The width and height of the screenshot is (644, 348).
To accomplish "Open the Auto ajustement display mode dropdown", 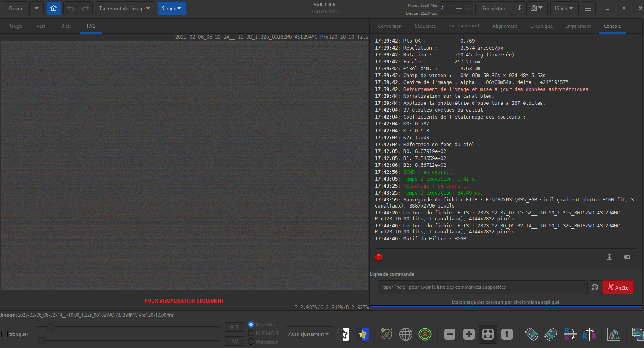I will coord(309,334).
